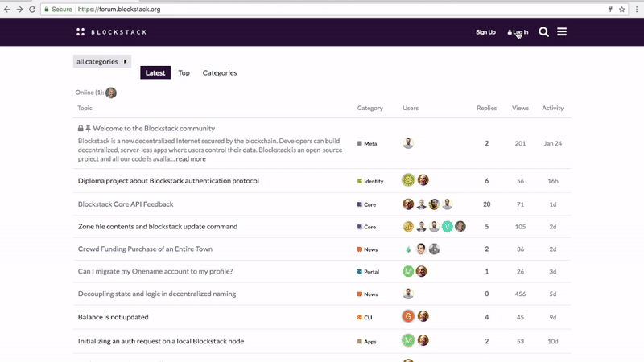Sort by Activity column header

[553, 108]
